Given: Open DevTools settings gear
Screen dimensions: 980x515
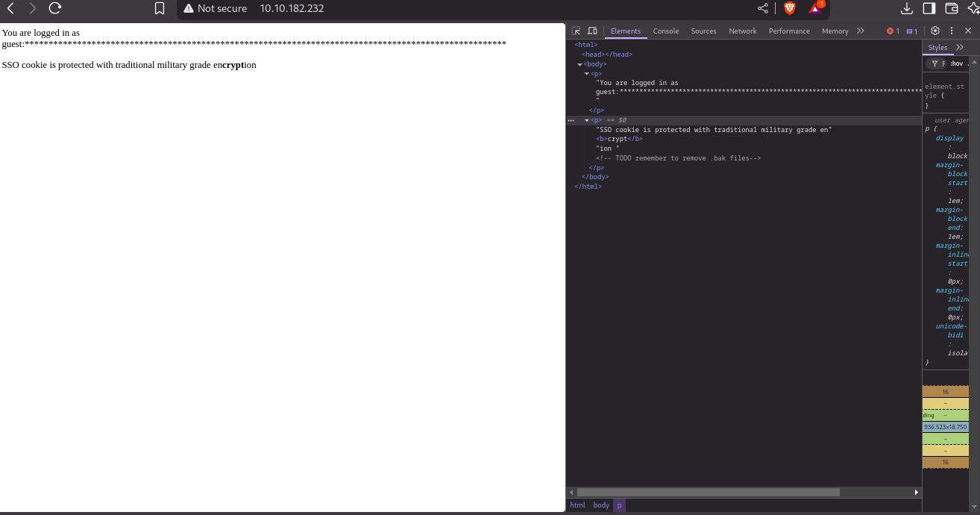Looking at the screenshot, I should coord(935,31).
